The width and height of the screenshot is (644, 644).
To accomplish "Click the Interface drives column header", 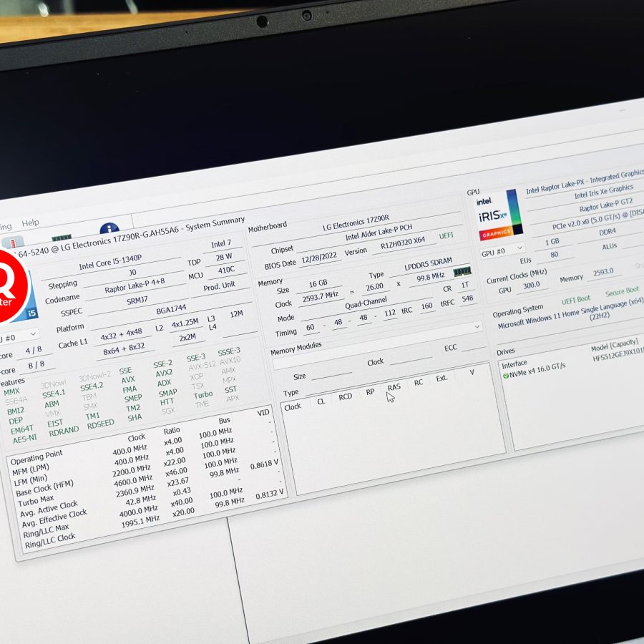I will [514, 364].
